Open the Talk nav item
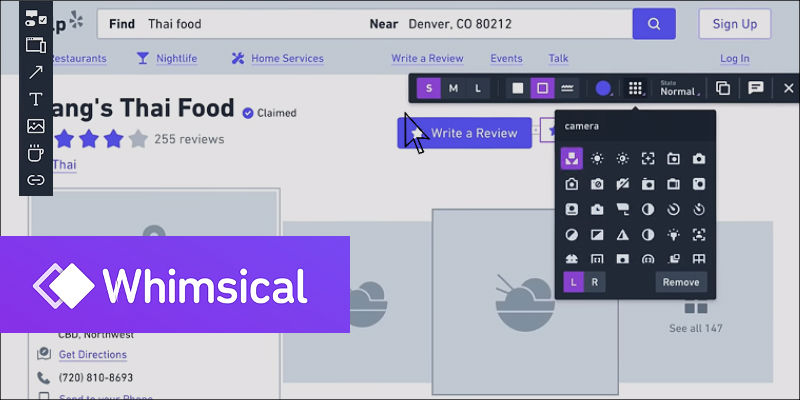Viewport: 800px width, 400px height. [558, 59]
